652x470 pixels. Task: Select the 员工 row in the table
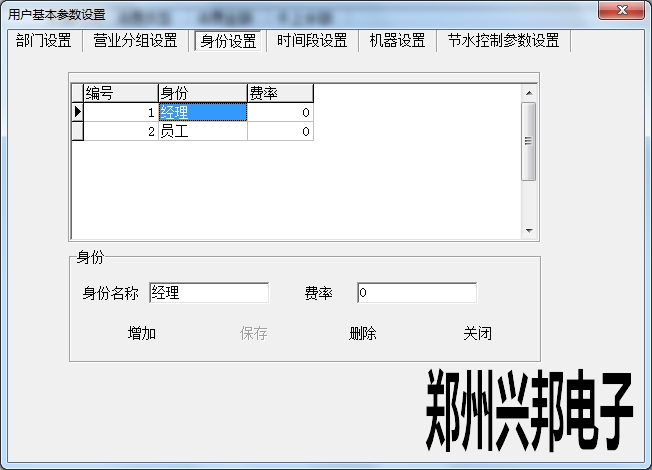(202, 131)
